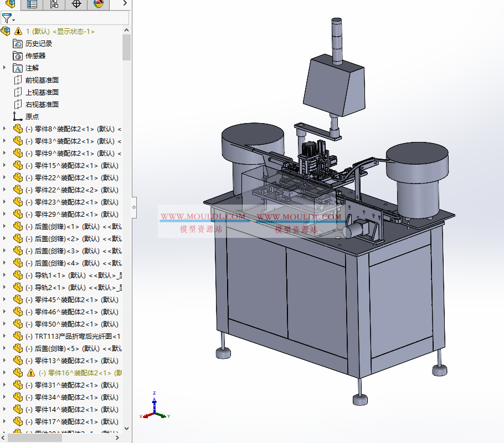Expand the TRT113产品折弯后光纤图 component

(4, 336)
